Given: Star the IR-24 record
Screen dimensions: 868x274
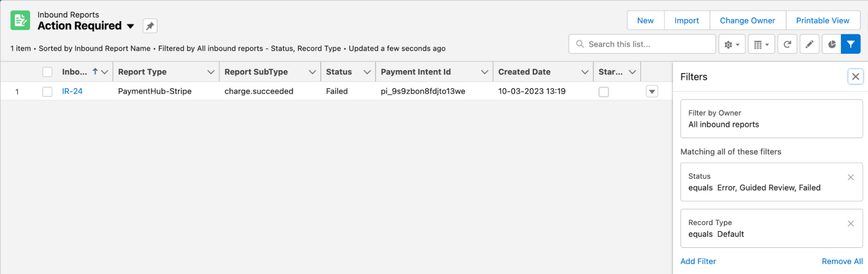Looking at the screenshot, I should tap(604, 91).
